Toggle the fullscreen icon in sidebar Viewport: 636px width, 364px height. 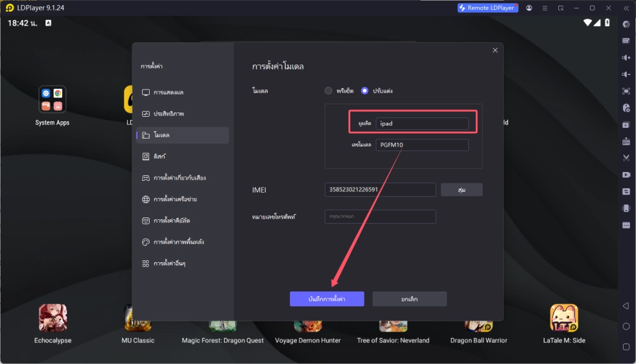point(626,91)
